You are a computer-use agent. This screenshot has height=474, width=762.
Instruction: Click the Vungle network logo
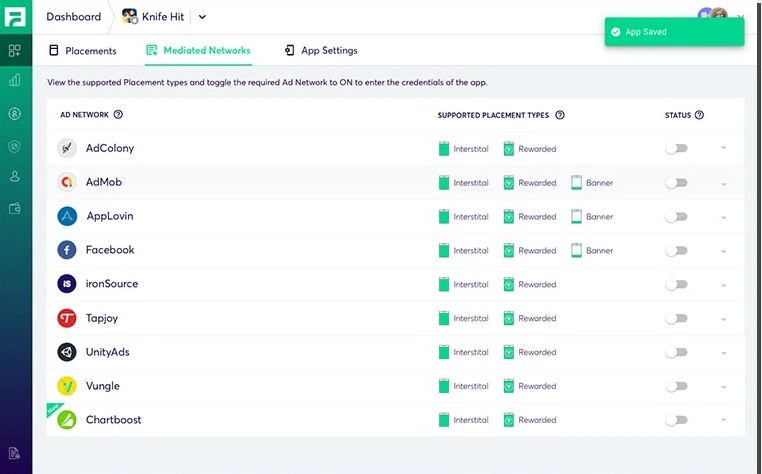pos(67,386)
